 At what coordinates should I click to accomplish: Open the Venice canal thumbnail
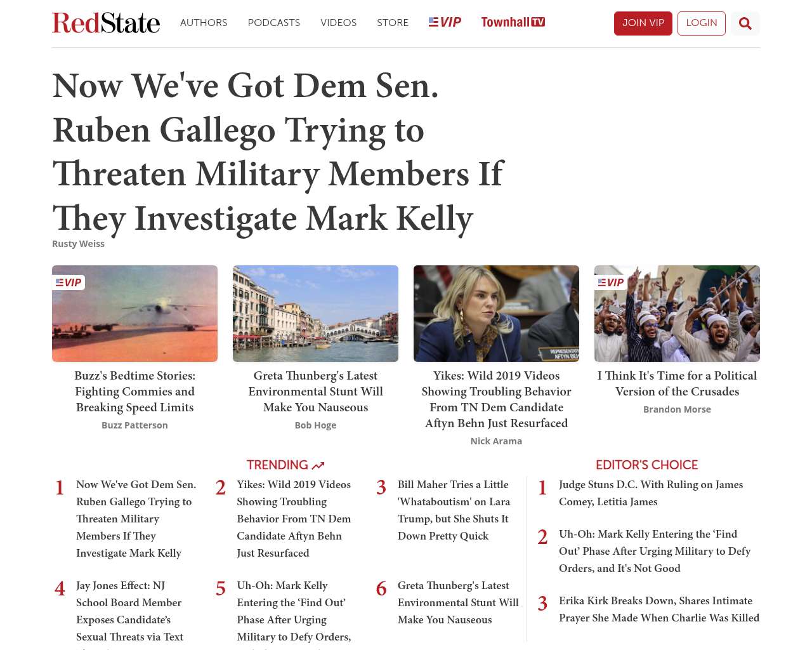pyautogui.click(x=315, y=314)
